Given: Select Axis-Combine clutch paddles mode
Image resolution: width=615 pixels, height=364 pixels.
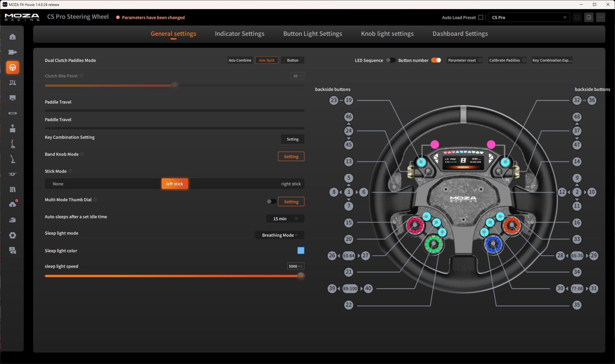Looking at the screenshot, I should click(240, 60).
